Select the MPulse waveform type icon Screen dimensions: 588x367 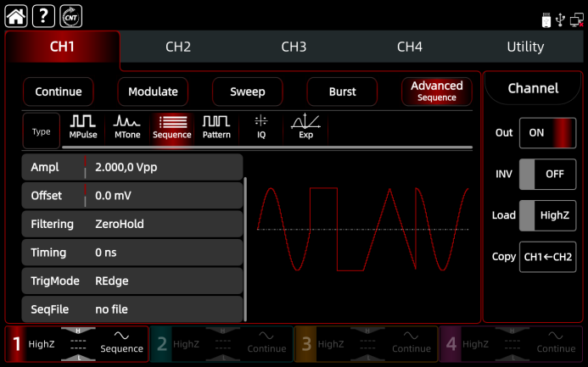click(82, 127)
